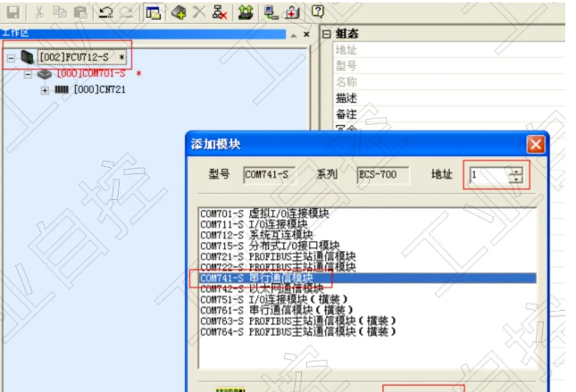Close the 添加模块 dialog
Screen dimensions: 576x392
click(535, 144)
